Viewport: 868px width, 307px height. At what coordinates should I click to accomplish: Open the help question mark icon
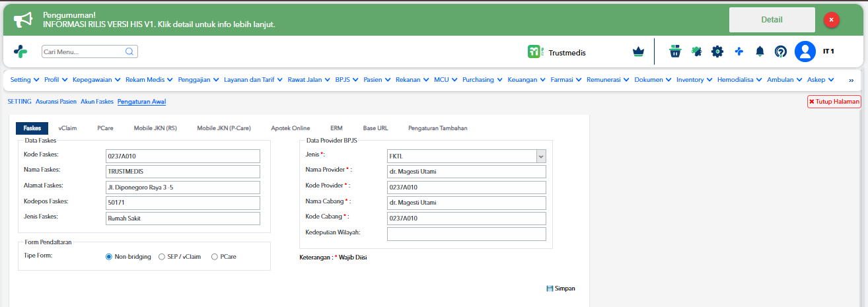click(x=781, y=51)
